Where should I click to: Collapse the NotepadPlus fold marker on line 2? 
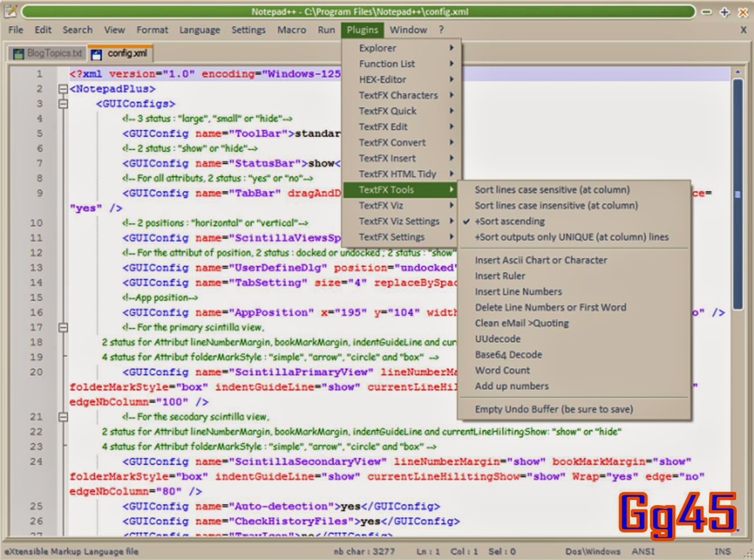pos(63,89)
